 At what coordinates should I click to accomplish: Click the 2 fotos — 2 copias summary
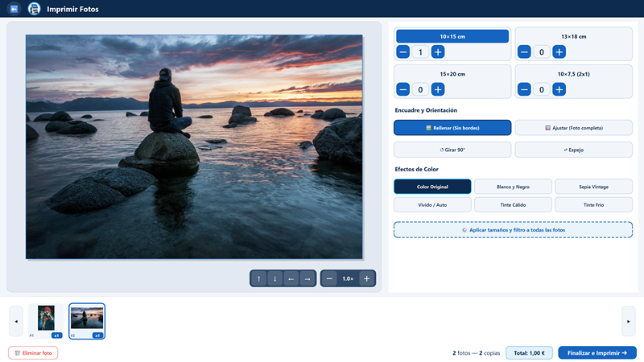point(476,353)
